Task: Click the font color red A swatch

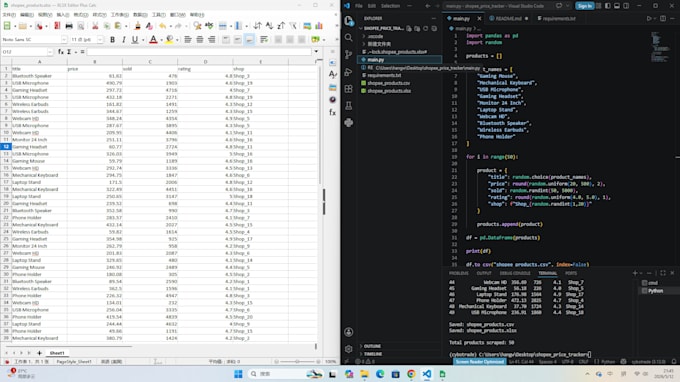Action: click(153, 40)
